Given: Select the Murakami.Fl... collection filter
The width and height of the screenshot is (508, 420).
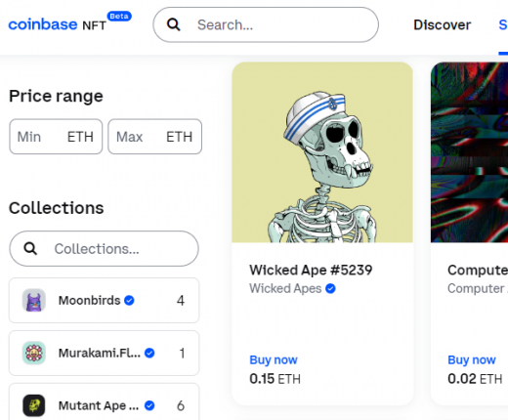Looking at the screenshot, I should 104,353.
